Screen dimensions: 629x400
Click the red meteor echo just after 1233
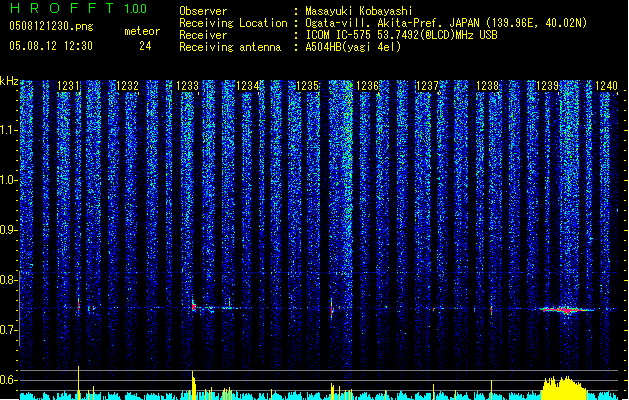pos(194,306)
